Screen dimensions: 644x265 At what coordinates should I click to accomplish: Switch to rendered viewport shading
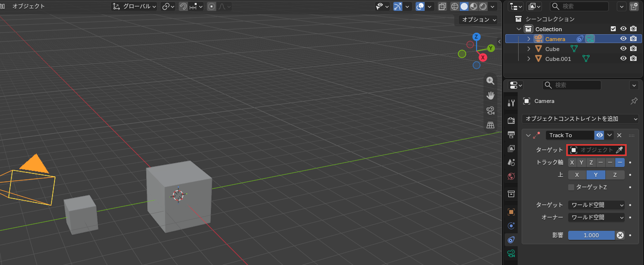point(483,6)
